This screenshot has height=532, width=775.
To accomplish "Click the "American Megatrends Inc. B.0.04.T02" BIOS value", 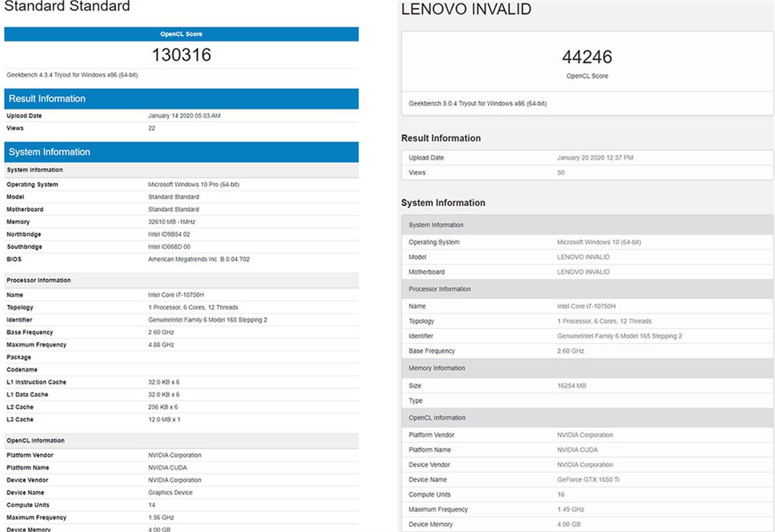I will (x=199, y=259).
